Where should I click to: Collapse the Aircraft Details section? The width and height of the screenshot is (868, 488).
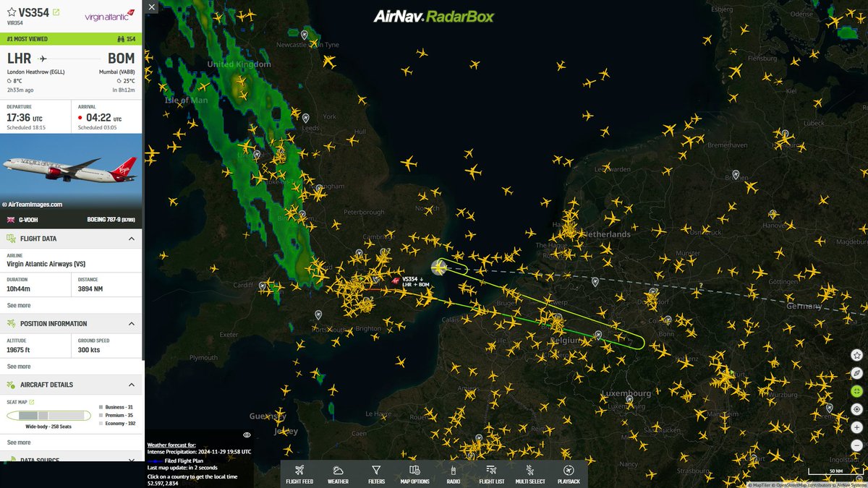click(131, 385)
